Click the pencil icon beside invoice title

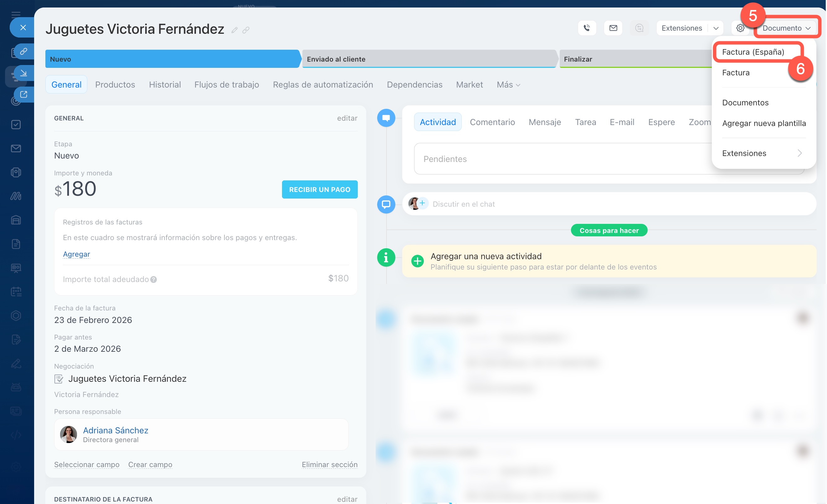pos(234,30)
